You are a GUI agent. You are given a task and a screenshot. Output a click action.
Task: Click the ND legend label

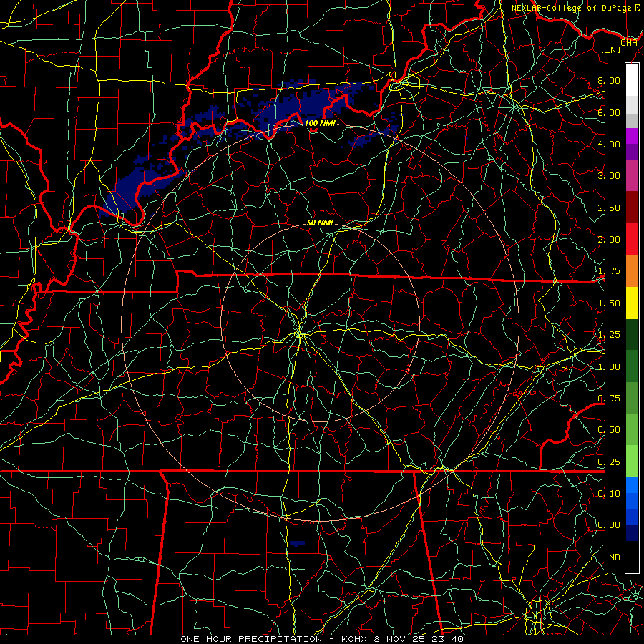[x=615, y=557]
